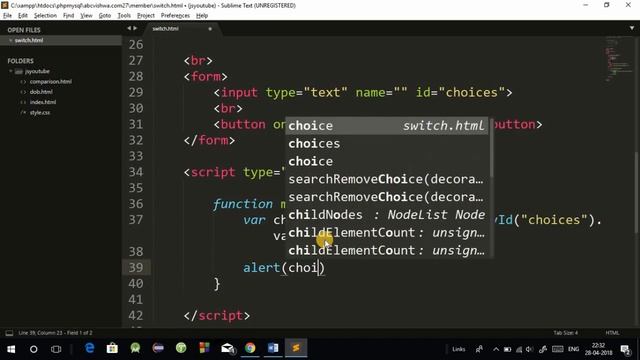
Task: Open style.css from the sidebar
Action: [40, 112]
